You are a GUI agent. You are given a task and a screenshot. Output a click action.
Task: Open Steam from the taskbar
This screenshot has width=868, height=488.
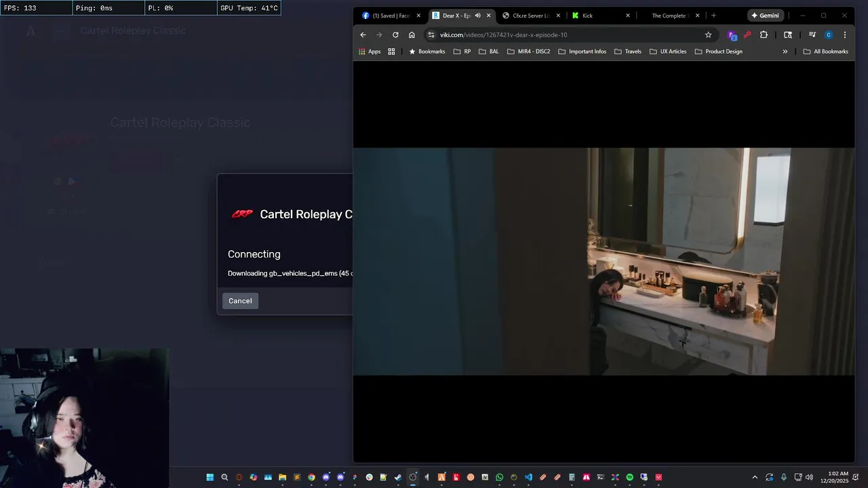[398, 477]
